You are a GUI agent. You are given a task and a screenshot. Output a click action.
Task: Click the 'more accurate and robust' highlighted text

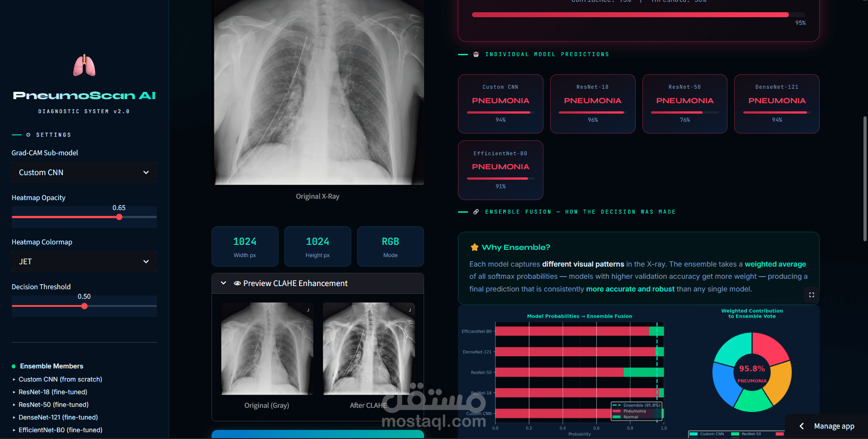tap(630, 289)
